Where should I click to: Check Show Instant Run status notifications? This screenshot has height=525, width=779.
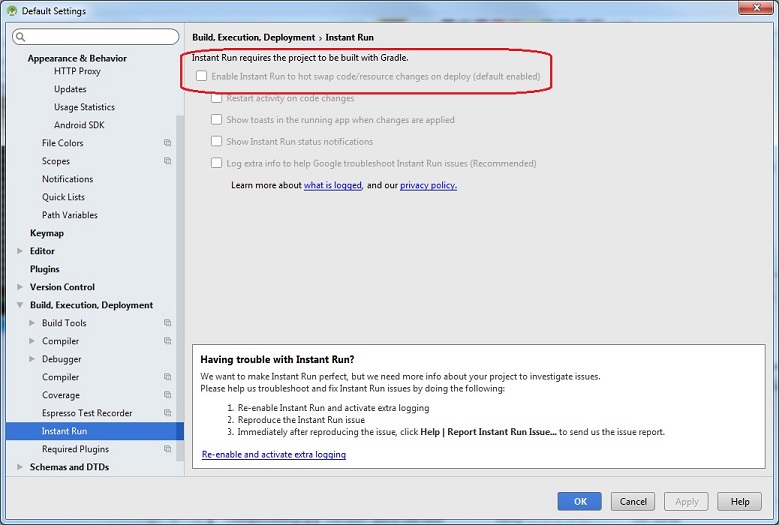point(217,142)
